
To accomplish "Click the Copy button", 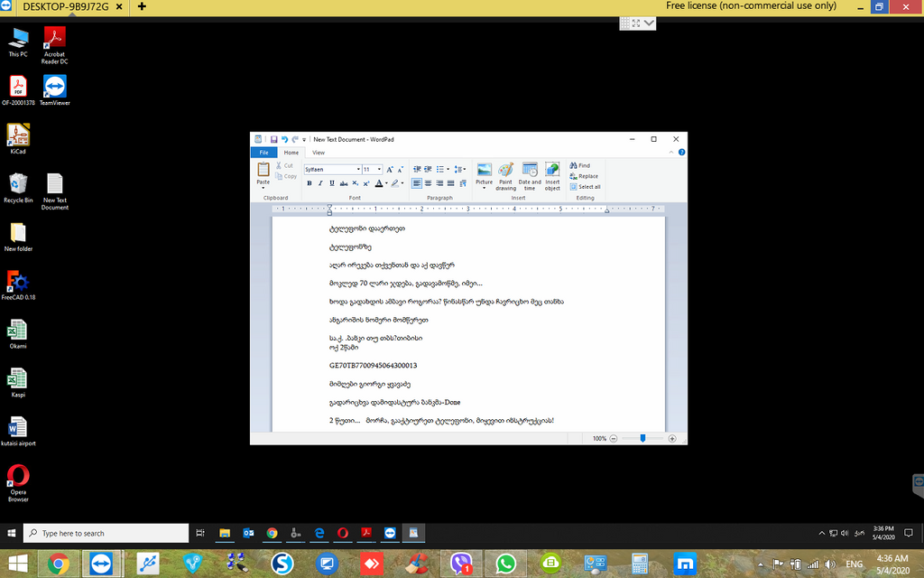I will (286, 176).
